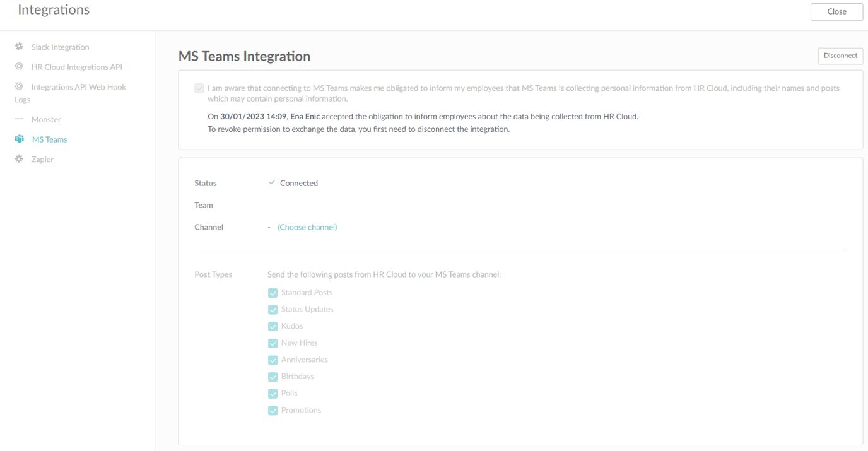Toggle the MS Teams data awareness checkbox
The image size is (868, 451).
click(x=199, y=88)
